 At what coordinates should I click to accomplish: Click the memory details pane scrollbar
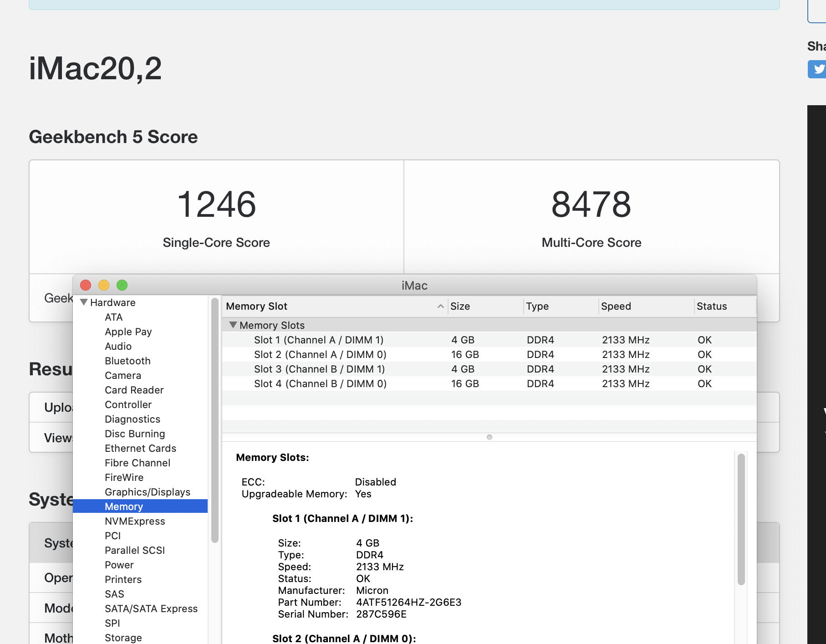click(x=741, y=519)
